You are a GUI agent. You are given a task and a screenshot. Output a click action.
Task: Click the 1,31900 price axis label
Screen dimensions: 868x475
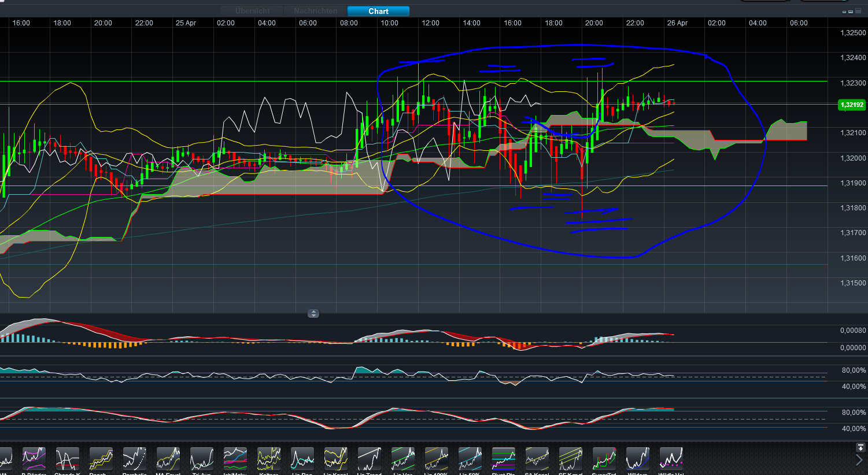853,183
